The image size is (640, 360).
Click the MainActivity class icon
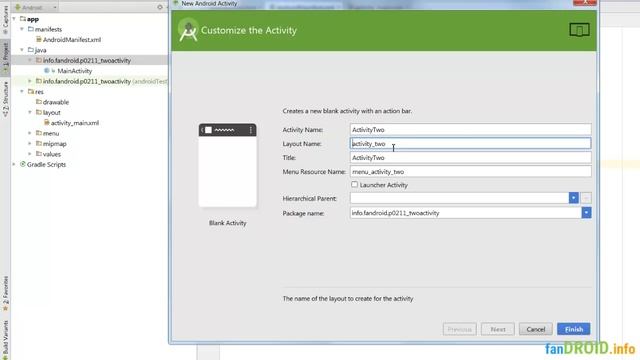(47, 71)
